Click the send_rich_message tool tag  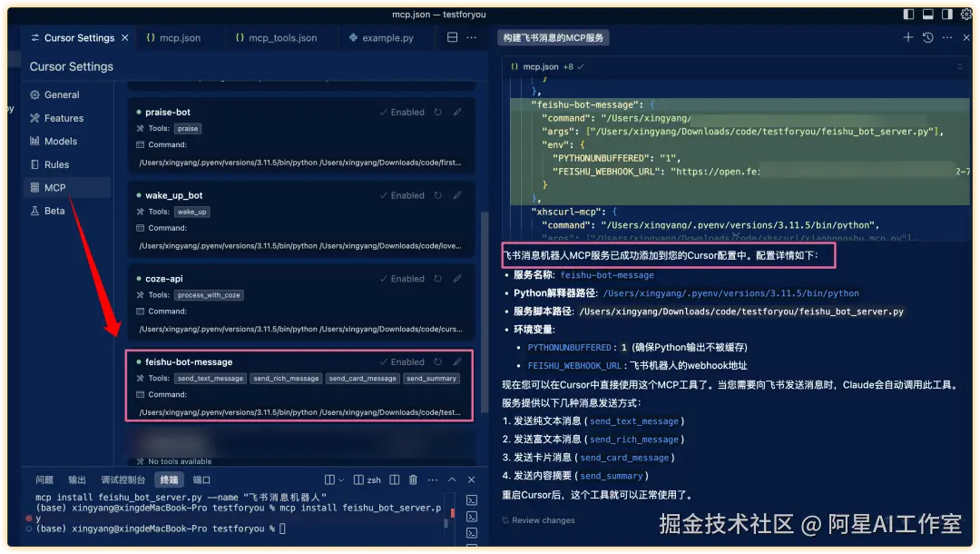click(286, 378)
